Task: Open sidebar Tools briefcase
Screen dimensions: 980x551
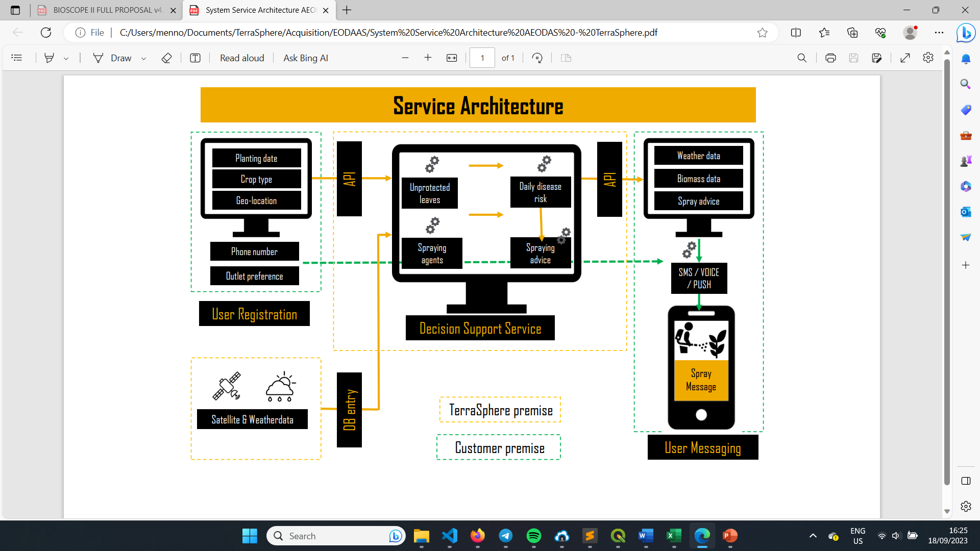Action: (966, 135)
